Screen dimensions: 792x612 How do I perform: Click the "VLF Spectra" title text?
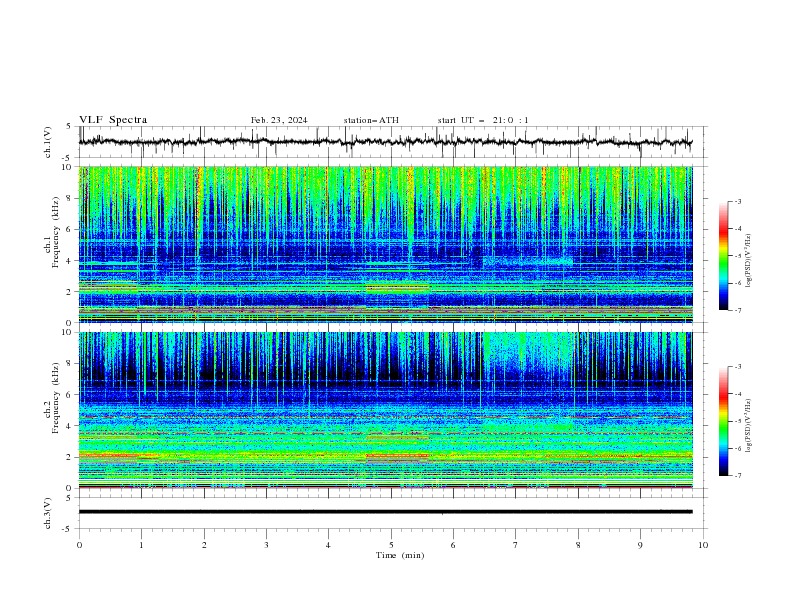[x=113, y=120]
